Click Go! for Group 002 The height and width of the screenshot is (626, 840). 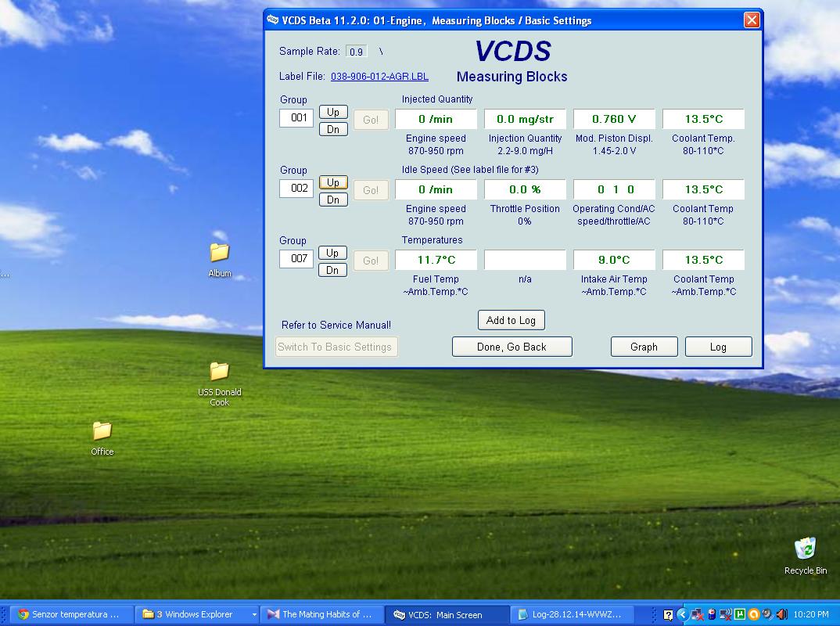coord(371,189)
